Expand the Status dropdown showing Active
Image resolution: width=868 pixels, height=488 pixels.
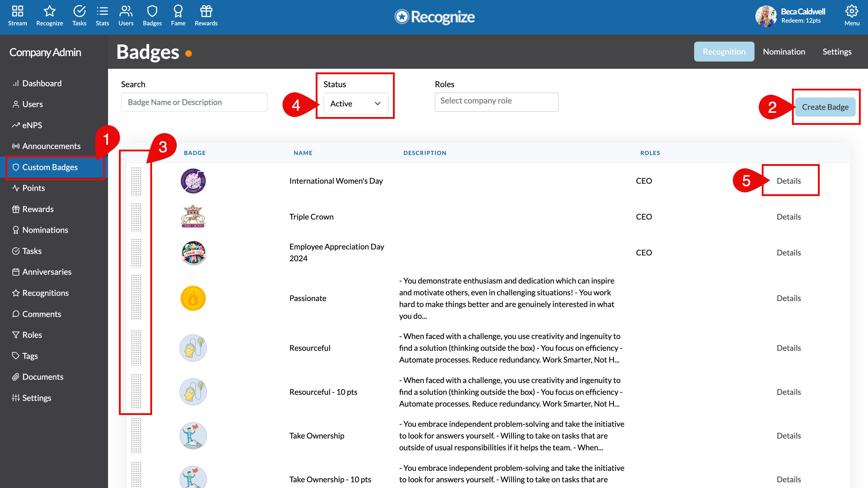click(356, 103)
